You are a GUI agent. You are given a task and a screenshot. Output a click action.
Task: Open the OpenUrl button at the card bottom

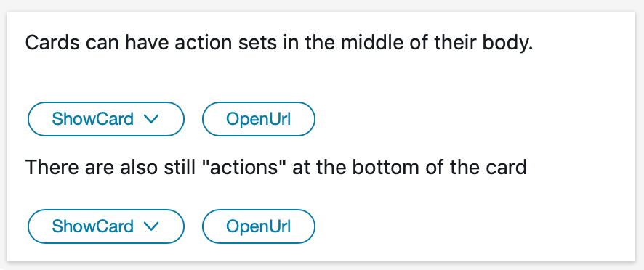pos(259,226)
